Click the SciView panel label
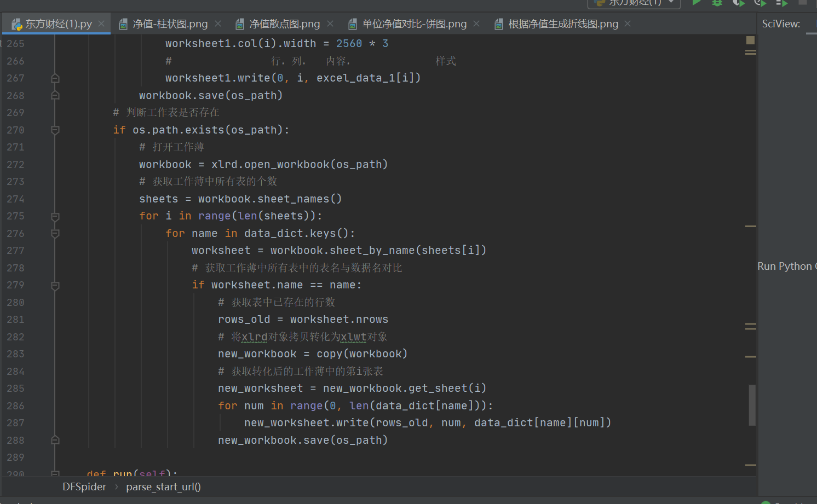The image size is (817, 504). pos(781,24)
